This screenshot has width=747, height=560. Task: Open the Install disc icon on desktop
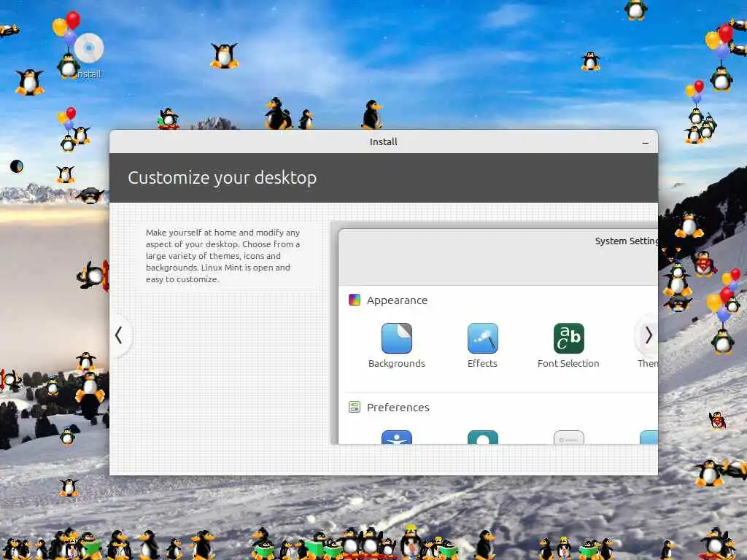(89, 48)
